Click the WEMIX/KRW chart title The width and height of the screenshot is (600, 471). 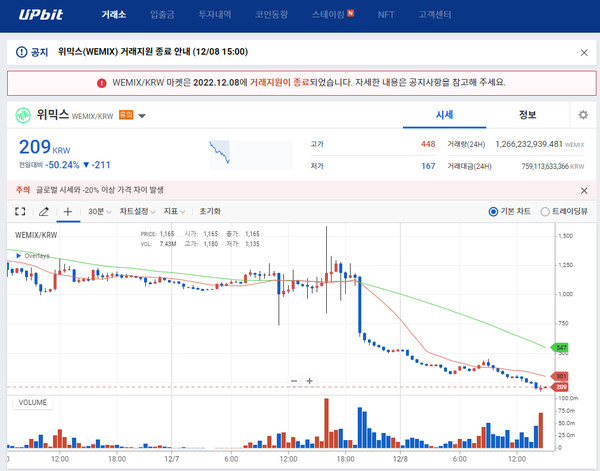coord(36,235)
